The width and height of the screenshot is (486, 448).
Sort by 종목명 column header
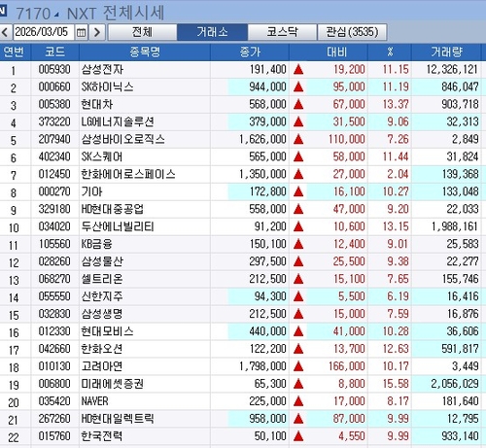click(145, 52)
